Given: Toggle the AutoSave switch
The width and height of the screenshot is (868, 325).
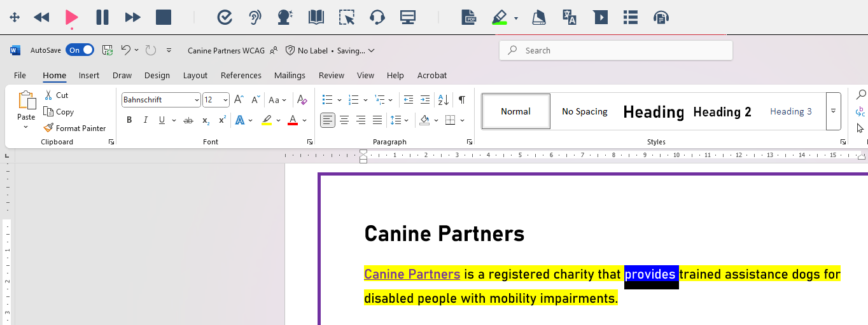Looking at the screenshot, I should (x=80, y=50).
